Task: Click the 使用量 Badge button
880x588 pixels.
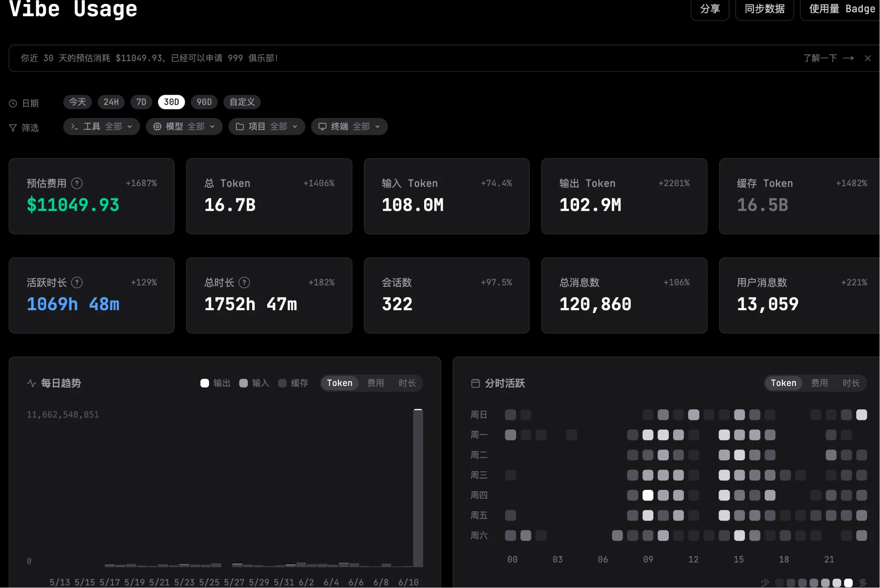Action: tap(840, 9)
